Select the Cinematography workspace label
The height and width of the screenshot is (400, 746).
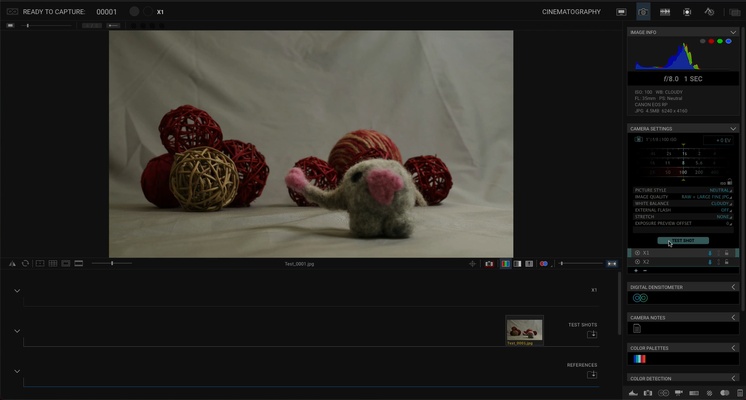(571, 12)
